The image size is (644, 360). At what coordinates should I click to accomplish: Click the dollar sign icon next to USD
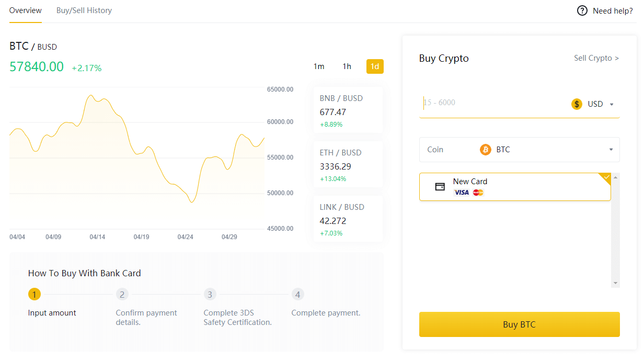577,104
